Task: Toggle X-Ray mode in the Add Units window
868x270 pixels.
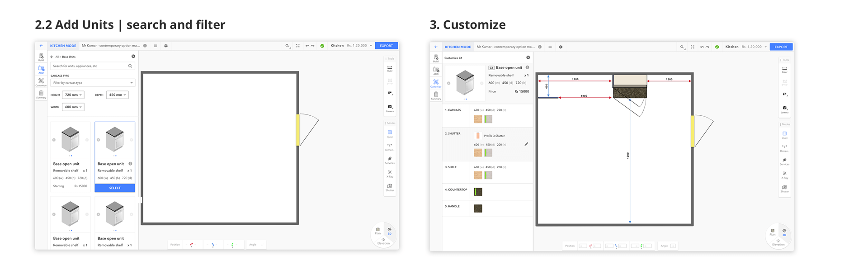Action: (390, 174)
